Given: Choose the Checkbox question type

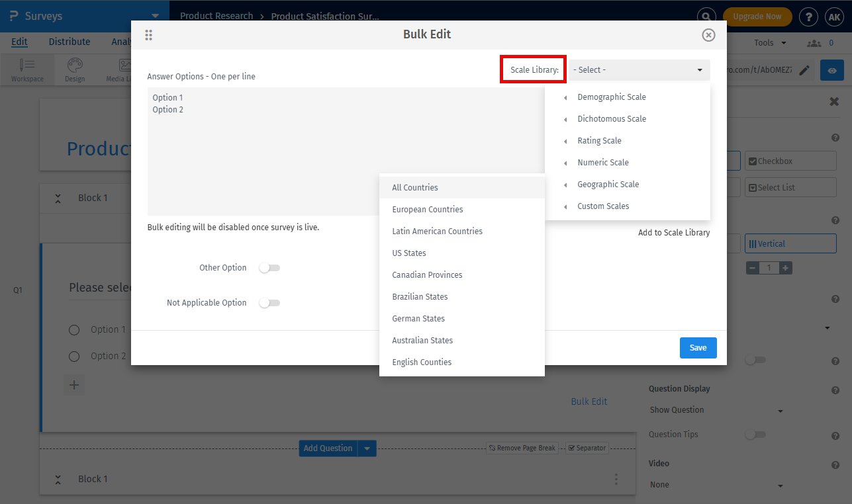Looking at the screenshot, I should pyautogui.click(x=790, y=161).
